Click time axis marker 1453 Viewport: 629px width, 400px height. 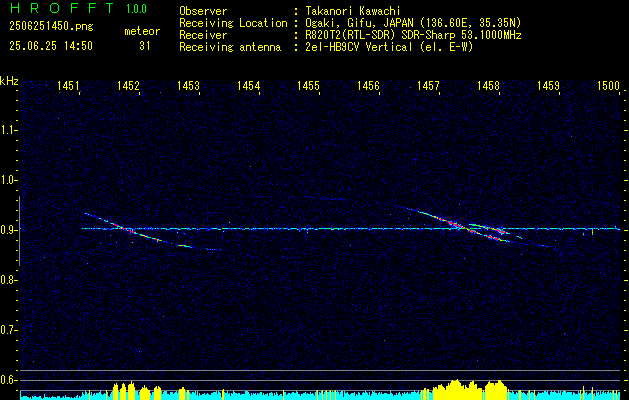[x=188, y=85]
